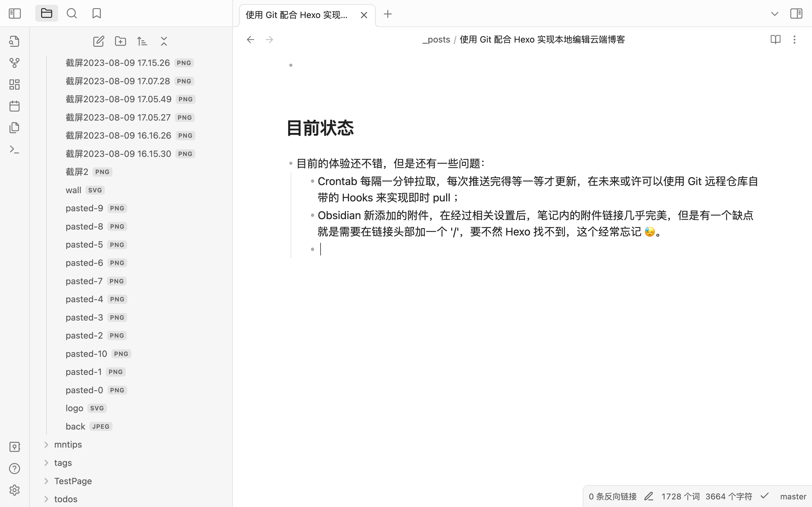
Task: Click the _posts breadcrumb link
Action: tap(436, 39)
